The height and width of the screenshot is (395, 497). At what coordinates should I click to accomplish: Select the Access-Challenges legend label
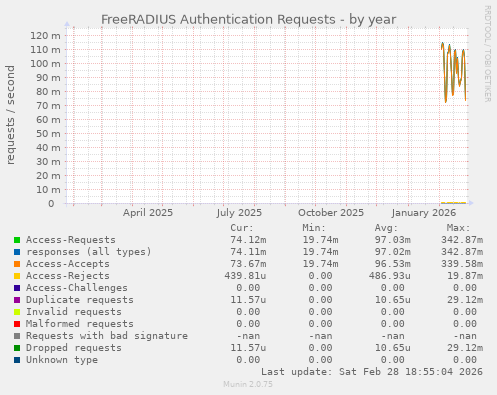tap(77, 288)
